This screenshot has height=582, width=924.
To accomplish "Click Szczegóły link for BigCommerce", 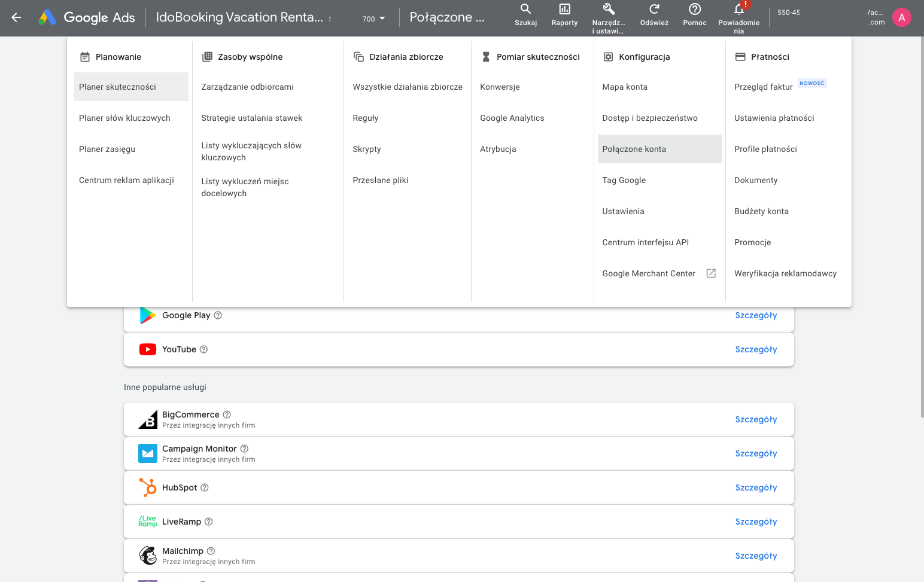I will point(756,419).
